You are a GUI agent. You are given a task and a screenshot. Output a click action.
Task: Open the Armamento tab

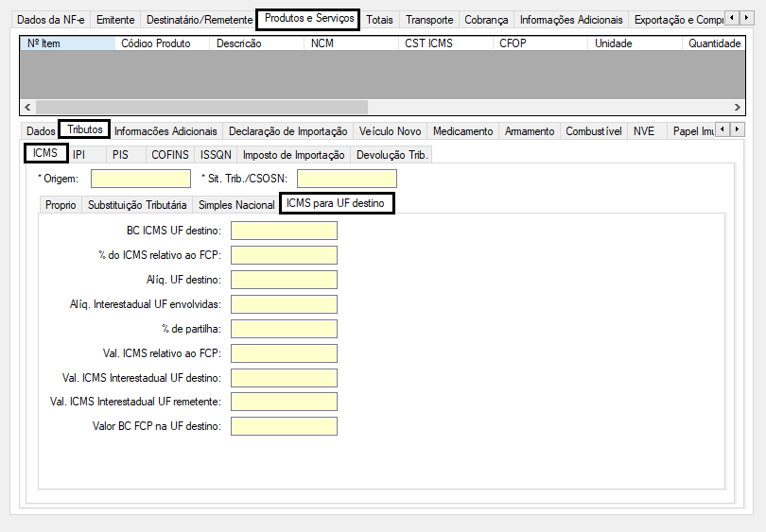pyautogui.click(x=530, y=131)
